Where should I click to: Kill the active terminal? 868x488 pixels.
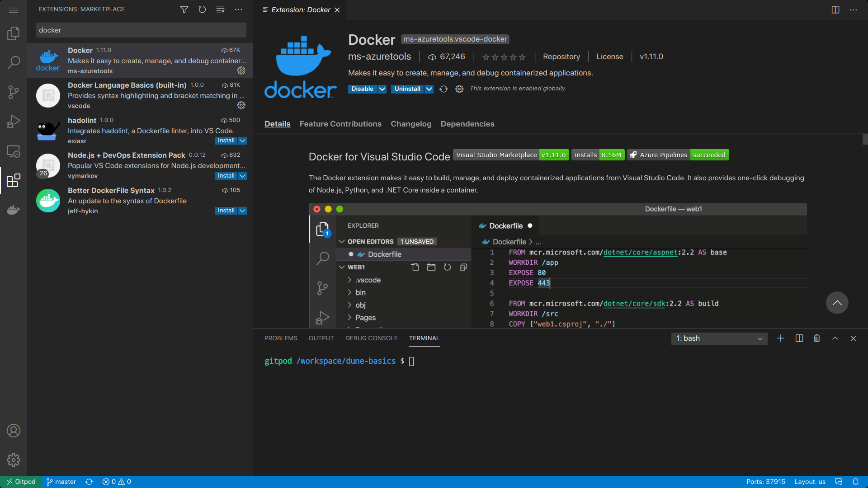pyautogui.click(x=816, y=338)
